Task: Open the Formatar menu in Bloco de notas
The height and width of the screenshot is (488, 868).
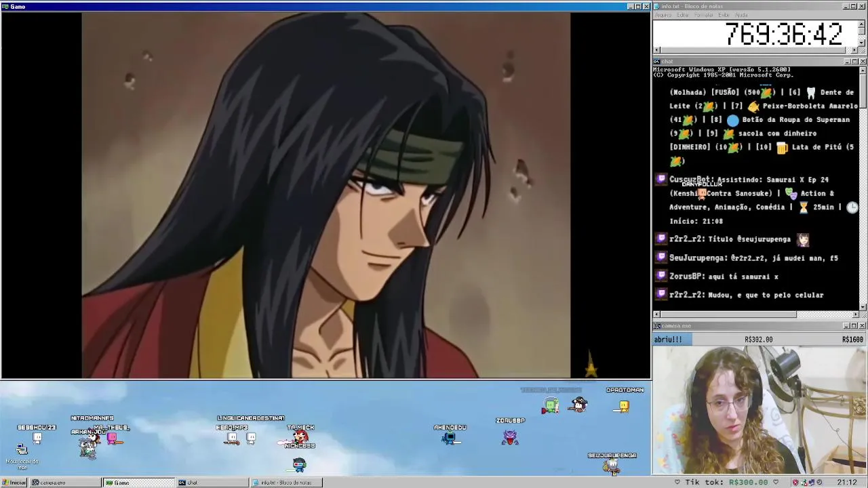Action: [704, 15]
